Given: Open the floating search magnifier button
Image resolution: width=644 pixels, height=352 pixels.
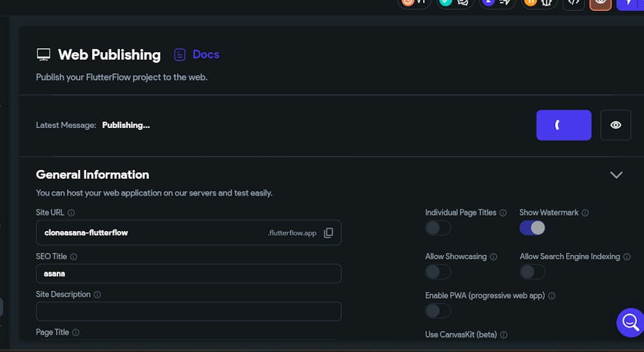Looking at the screenshot, I should point(630,322).
